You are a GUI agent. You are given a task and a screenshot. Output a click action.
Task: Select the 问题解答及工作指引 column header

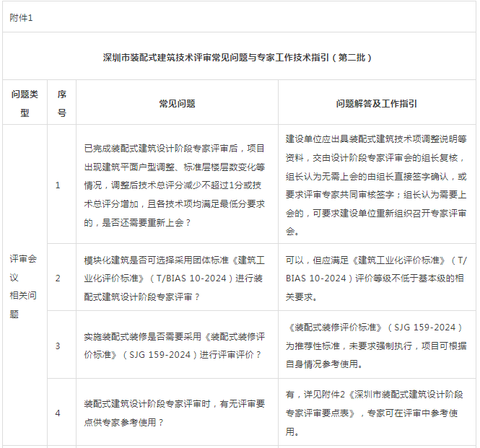(376, 103)
